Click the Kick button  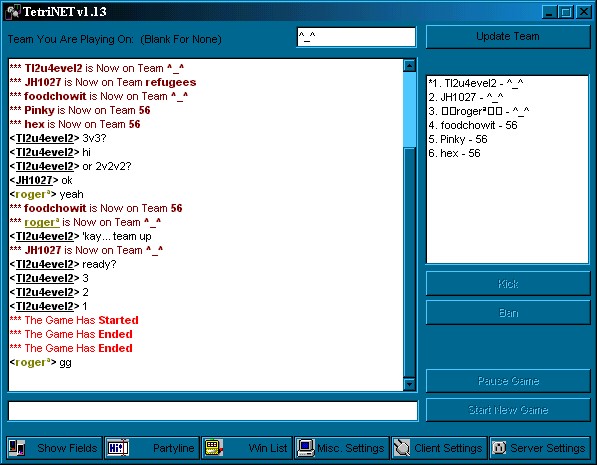(x=508, y=284)
